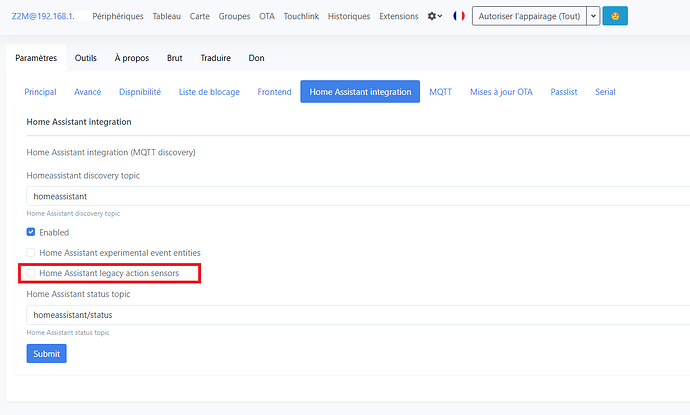Open the OTA page
This screenshot has width=690, height=415.
point(267,16)
